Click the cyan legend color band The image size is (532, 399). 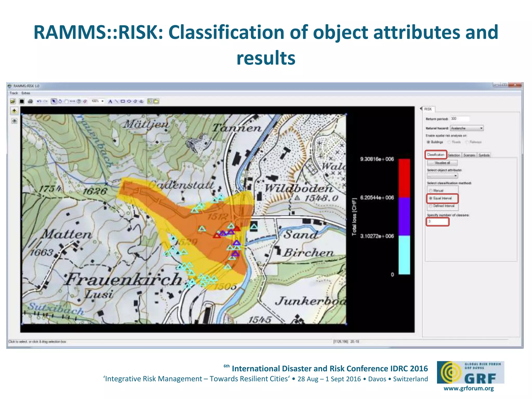(x=404, y=255)
